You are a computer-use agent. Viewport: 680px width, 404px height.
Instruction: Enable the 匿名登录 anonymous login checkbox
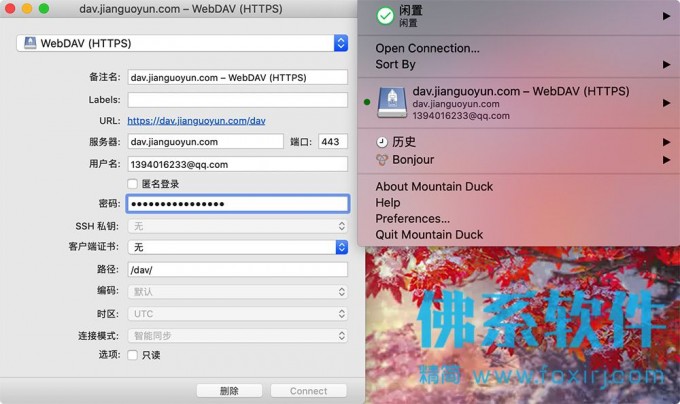132,184
